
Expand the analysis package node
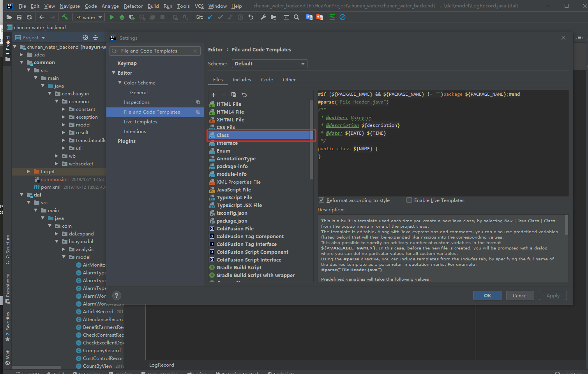64,249
